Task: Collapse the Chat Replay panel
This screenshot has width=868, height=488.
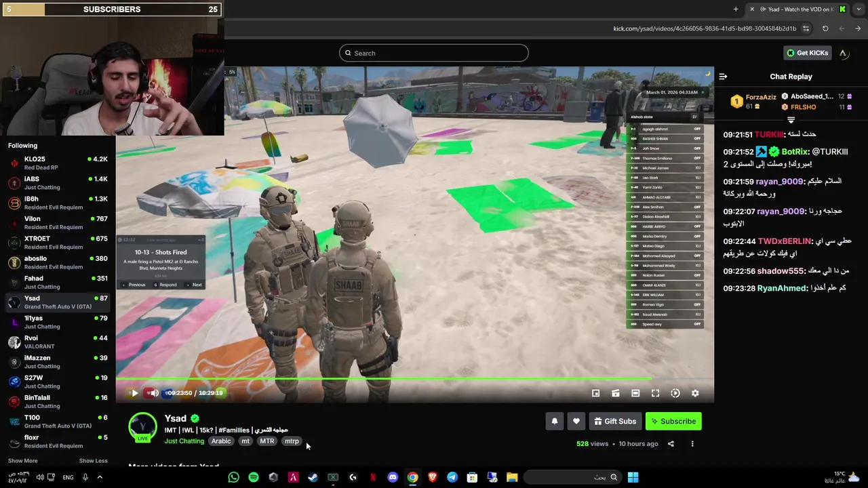Action: coord(723,77)
